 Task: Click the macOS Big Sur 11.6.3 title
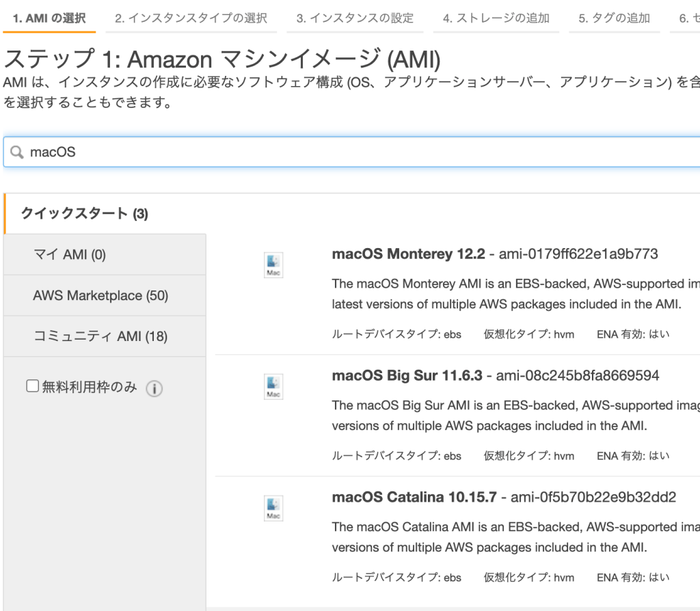[x=407, y=375]
